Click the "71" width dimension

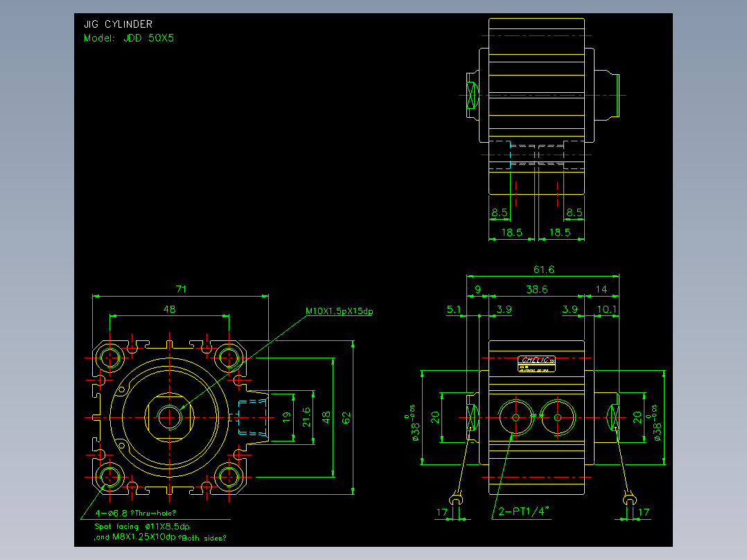[181, 289]
